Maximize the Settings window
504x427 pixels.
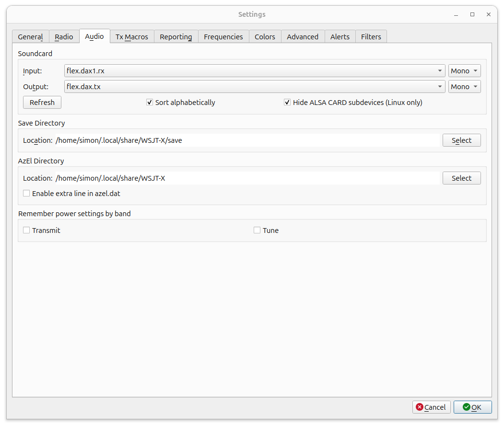[472, 14]
